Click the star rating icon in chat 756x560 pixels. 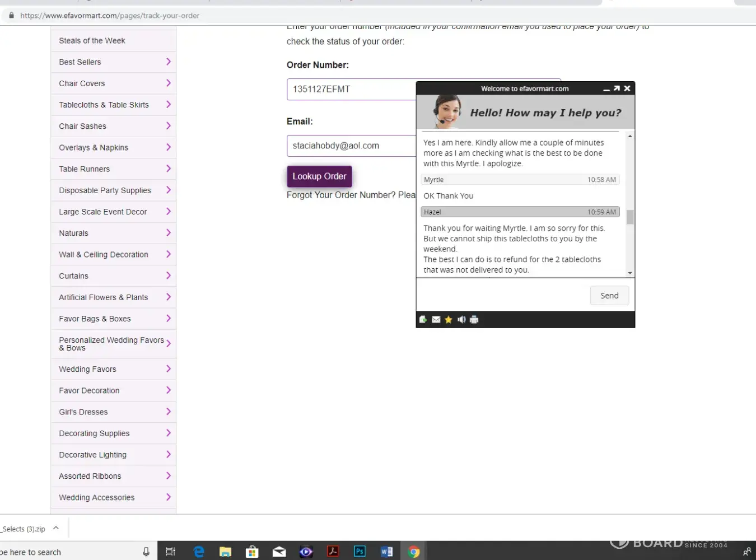click(449, 320)
